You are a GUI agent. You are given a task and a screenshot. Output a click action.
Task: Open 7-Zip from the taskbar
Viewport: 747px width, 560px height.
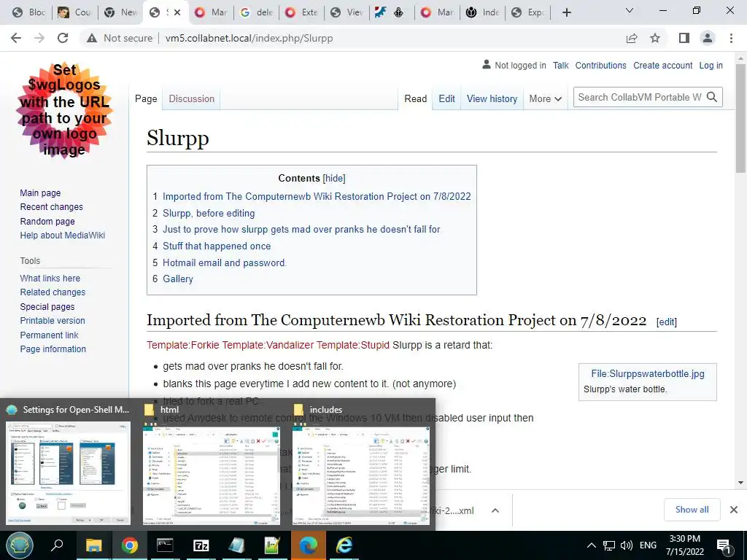(x=201, y=545)
